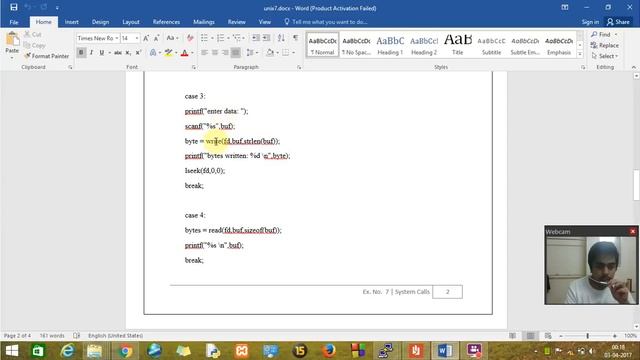This screenshot has height=360, width=640.
Task: Decrease paragraph indent
Action: (x=256, y=38)
